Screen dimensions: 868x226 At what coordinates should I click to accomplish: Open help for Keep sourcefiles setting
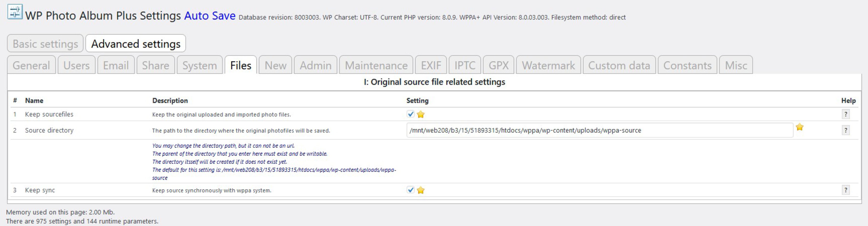point(845,114)
